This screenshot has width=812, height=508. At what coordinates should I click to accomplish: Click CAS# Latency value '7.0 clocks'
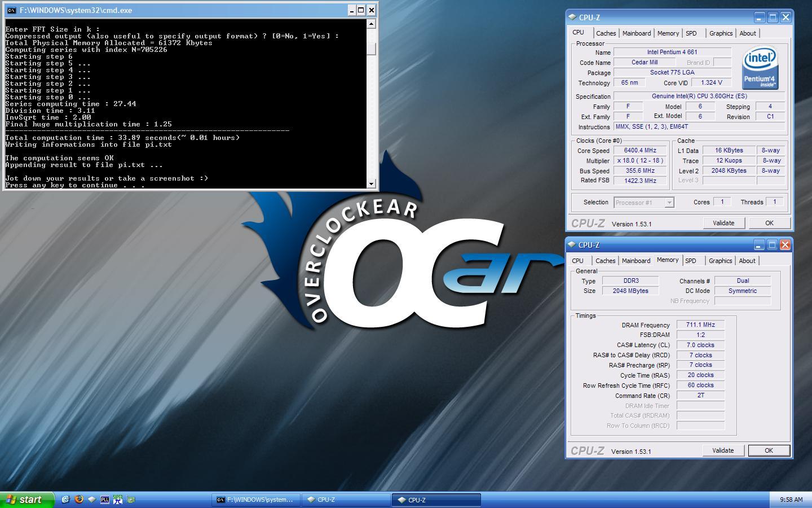pyautogui.click(x=700, y=345)
